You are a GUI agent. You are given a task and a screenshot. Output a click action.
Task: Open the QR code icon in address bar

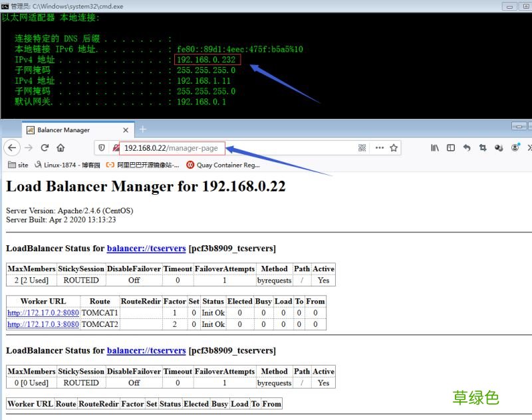click(x=362, y=148)
